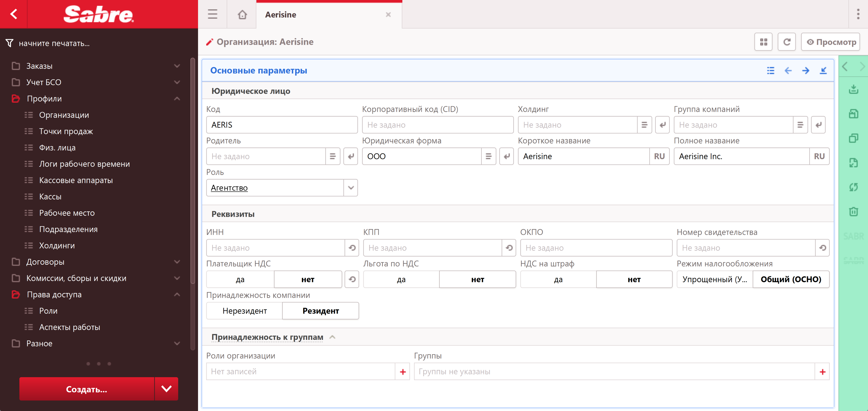
Task: Click the Корпоративный код (CID) input field
Action: point(437,125)
